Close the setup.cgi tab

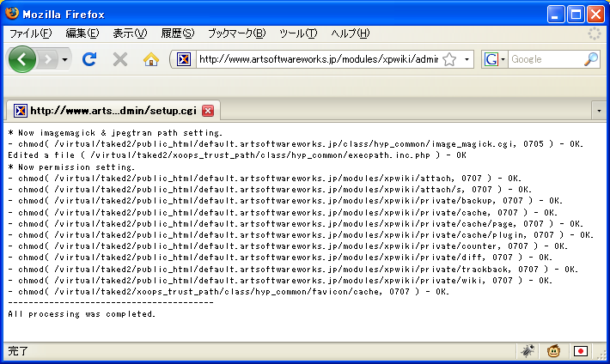[208, 111]
